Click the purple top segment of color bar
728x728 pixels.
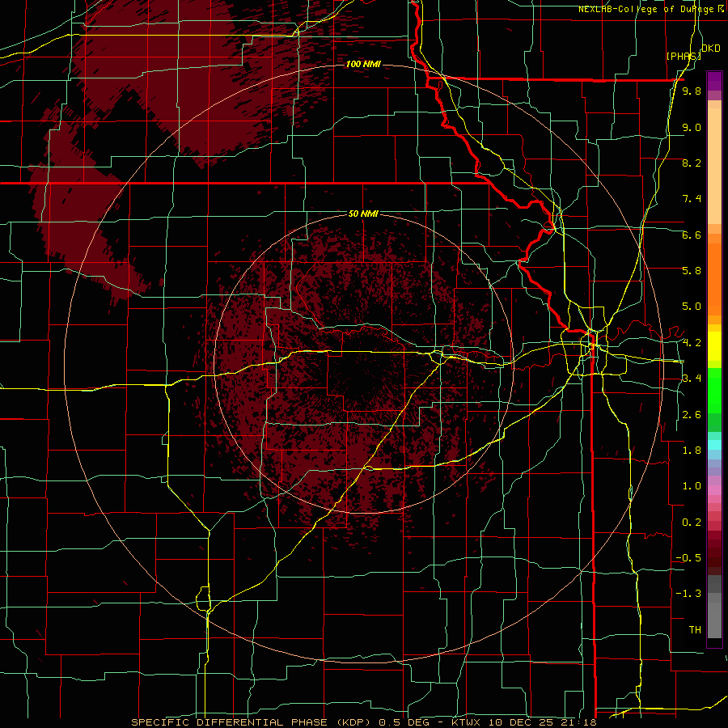coord(714,81)
